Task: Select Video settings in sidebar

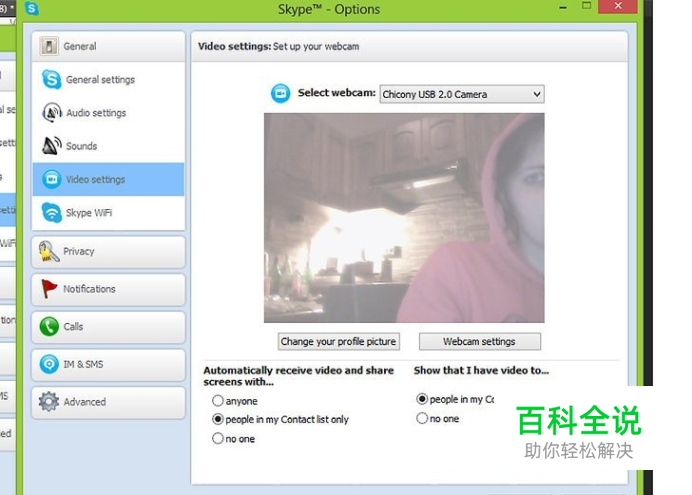Action: pos(109,179)
